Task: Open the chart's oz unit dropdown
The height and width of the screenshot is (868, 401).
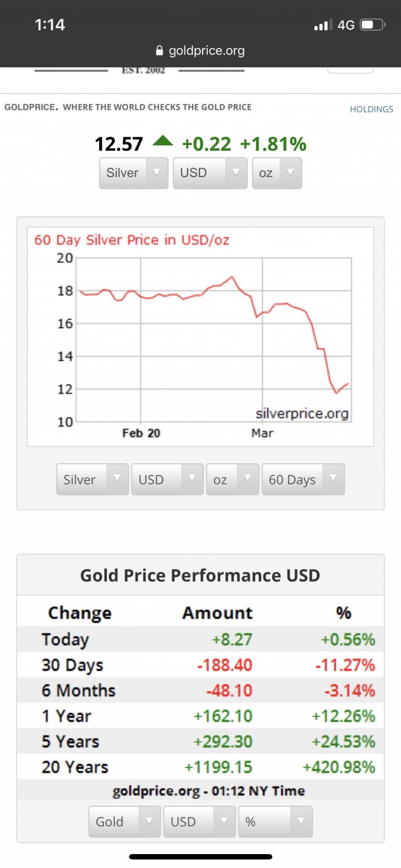Action: pyautogui.click(x=232, y=479)
